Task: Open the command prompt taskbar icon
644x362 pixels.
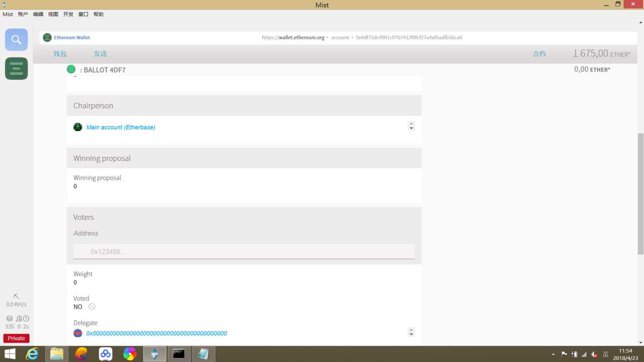Action: coord(179,354)
